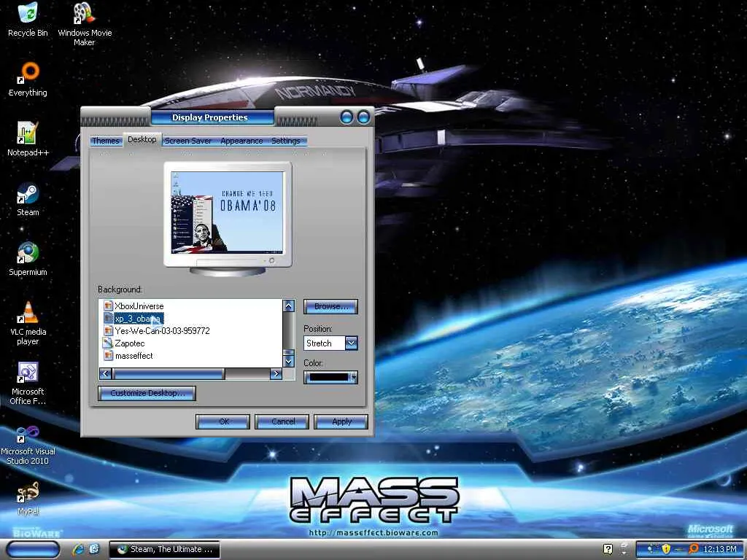
Task: Select the Microsoft Visual Studio 2010 icon
Action: [28, 444]
